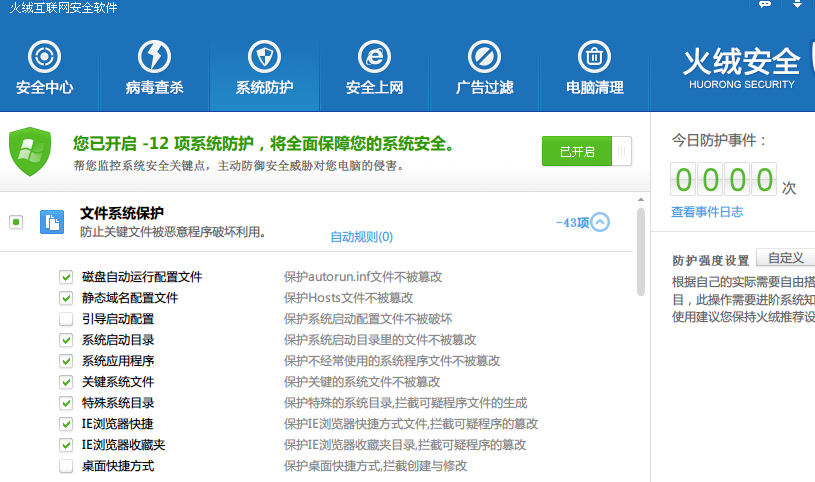Open the 自动规则(0) link
Image resolution: width=815 pixels, height=482 pixels.
coord(361,237)
